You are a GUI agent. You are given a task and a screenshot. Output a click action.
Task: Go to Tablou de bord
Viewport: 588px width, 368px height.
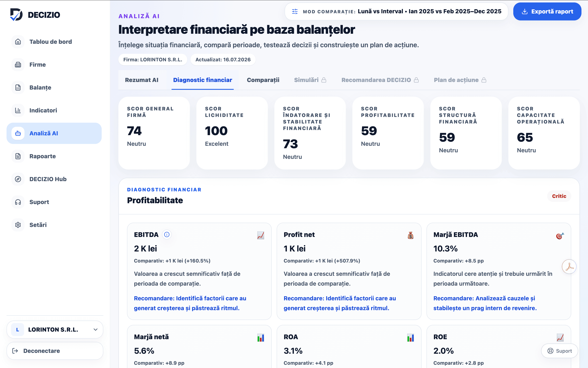(54, 42)
